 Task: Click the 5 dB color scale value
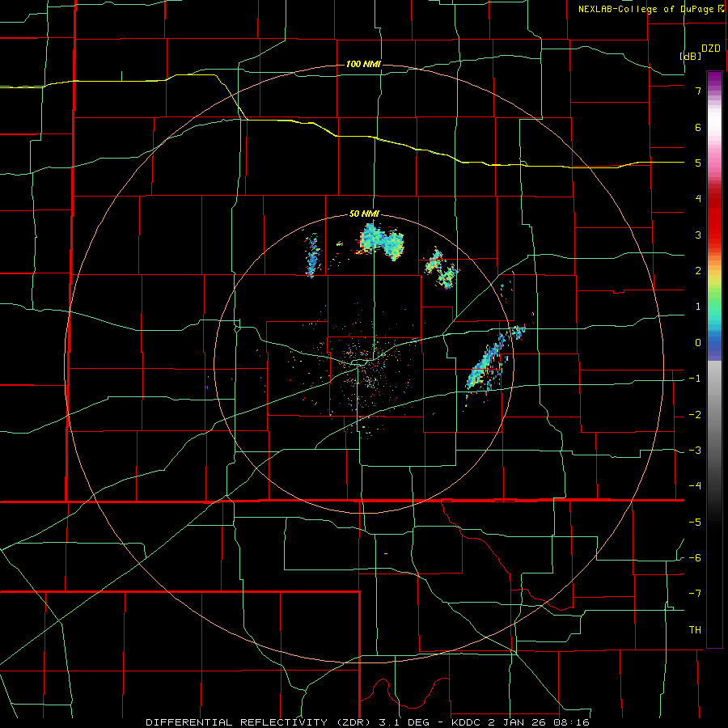click(x=698, y=163)
